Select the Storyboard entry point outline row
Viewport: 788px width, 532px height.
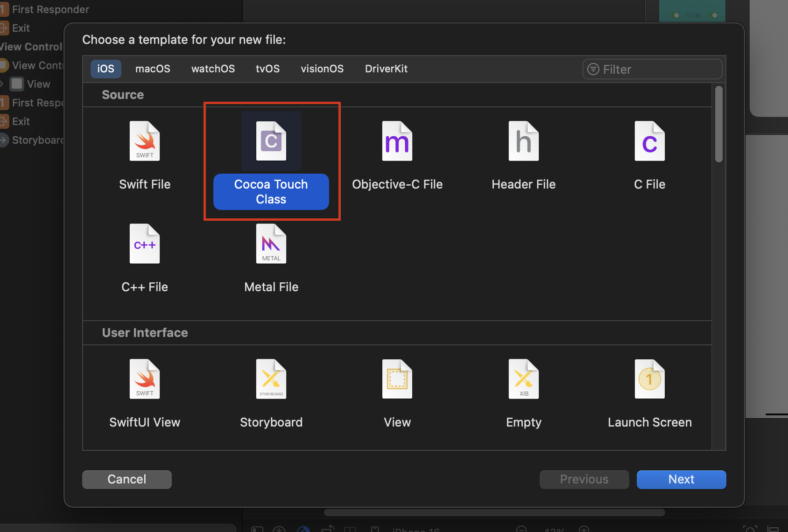[x=32, y=140]
